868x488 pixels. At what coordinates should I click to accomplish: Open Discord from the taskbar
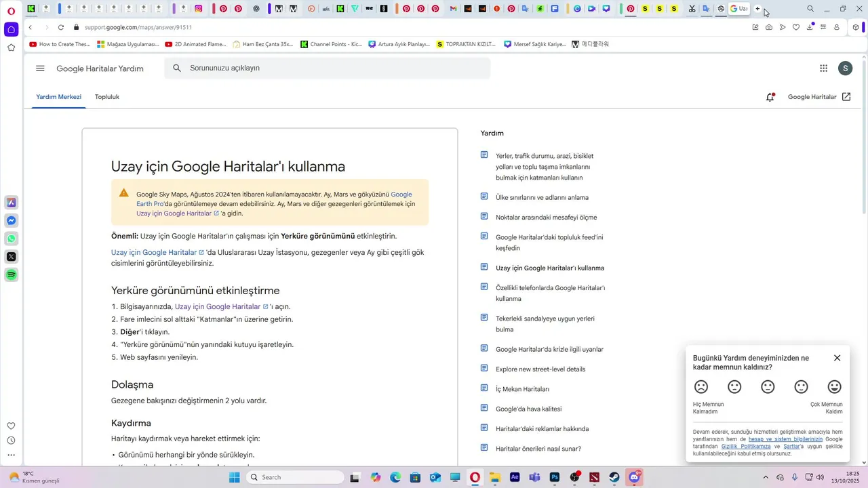634,477
